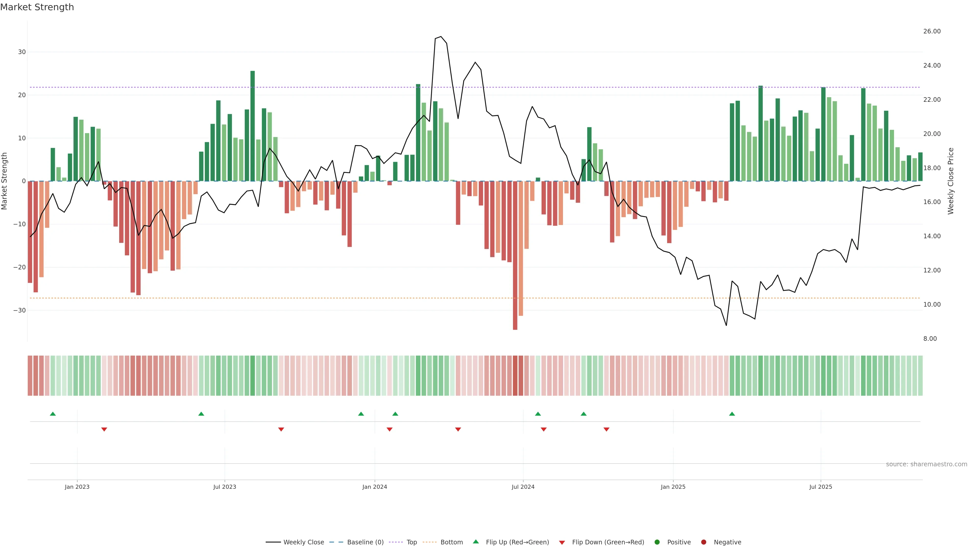Click the red flip-down marker after Jan 2023
980x551 pixels.
tap(104, 429)
